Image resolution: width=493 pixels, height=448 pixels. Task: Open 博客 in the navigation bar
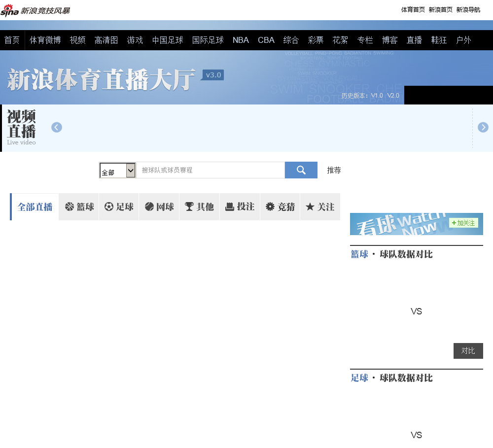[x=390, y=40]
